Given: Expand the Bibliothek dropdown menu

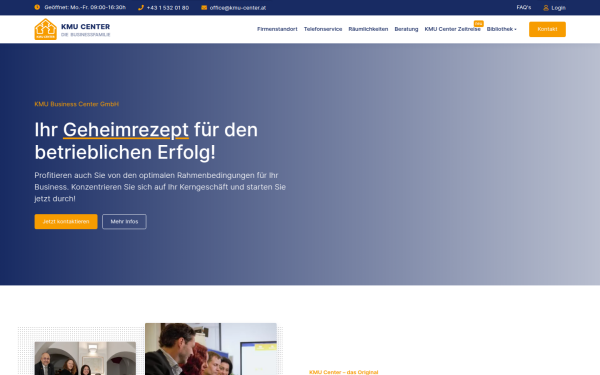Looking at the screenshot, I should pos(501,29).
